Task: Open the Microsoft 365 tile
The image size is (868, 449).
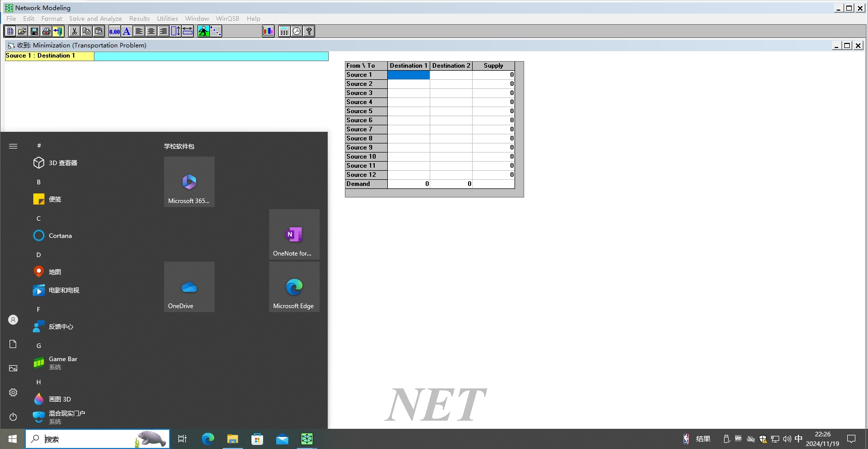Action: point(189,182)
